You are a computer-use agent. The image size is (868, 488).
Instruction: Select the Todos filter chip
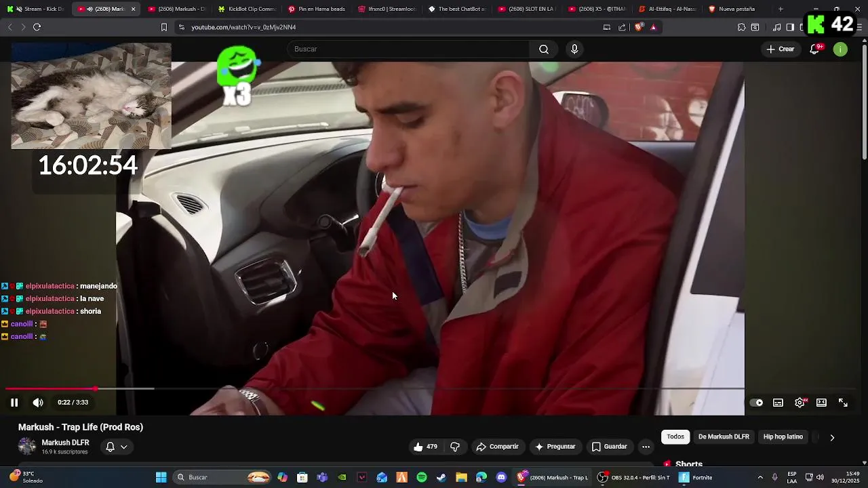[675, 437]
